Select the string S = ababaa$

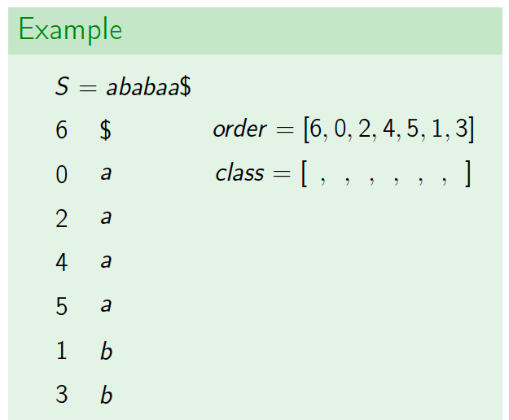123,86
